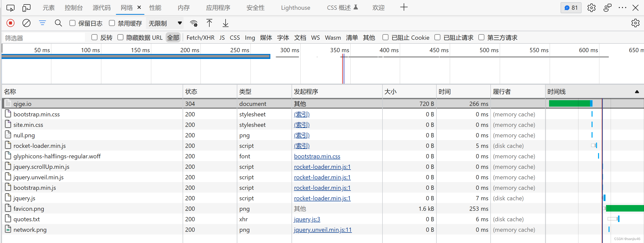This screenshot has height=243, width=644.
Task: Open rocket-loader.min.js:1 initiator of jquery.js
Action: click(322, 198)
